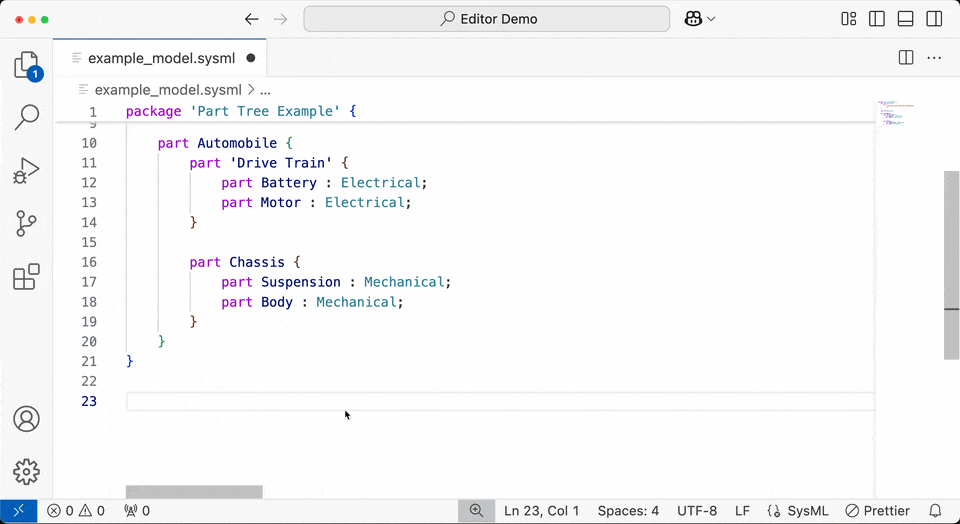Open the Explorer view in activity bar
The height and width of the screenshot is (524, 960).
[x=26, y=66]
